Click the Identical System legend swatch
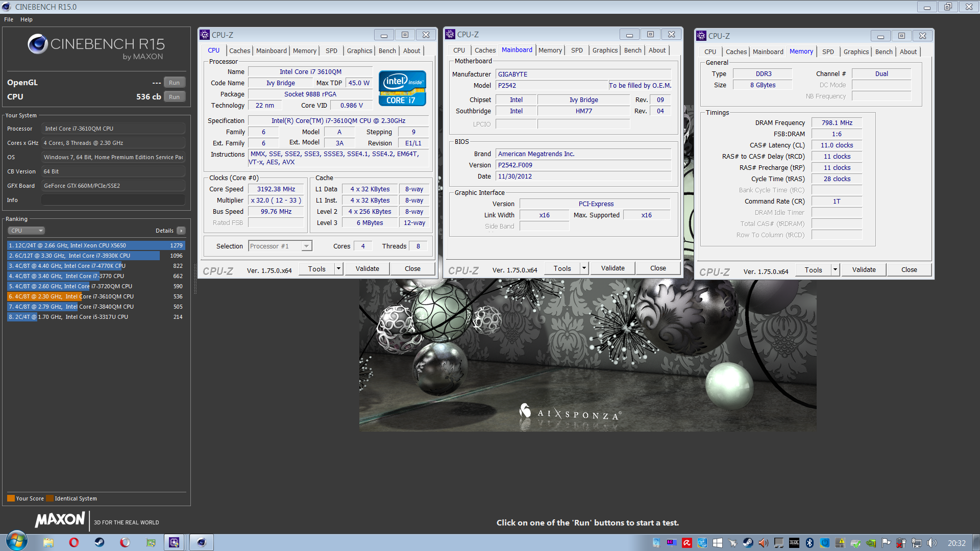 pos(50,498)
